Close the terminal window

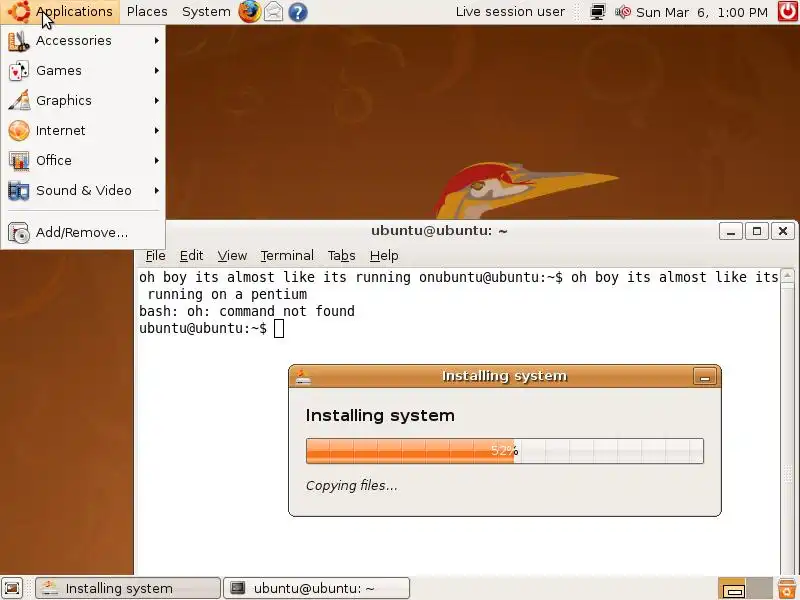(x=783, y=231)
